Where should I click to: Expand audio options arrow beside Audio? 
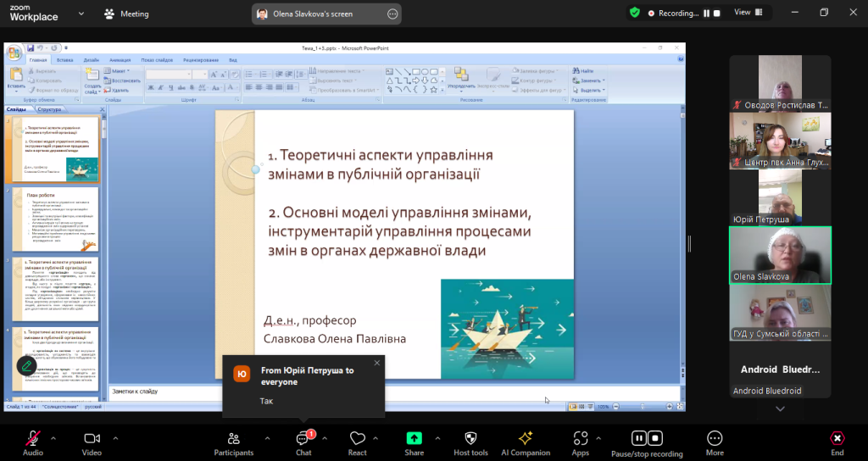pos(53,438)
